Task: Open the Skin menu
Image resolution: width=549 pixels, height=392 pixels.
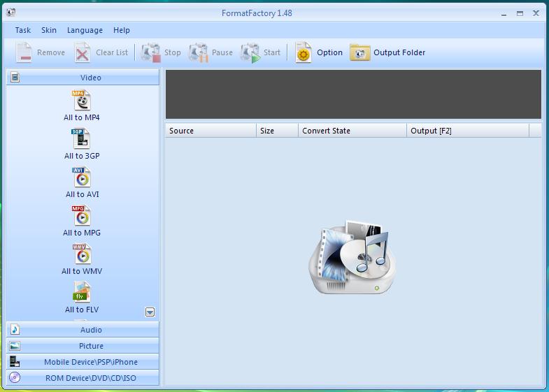Action: point(49,30)
